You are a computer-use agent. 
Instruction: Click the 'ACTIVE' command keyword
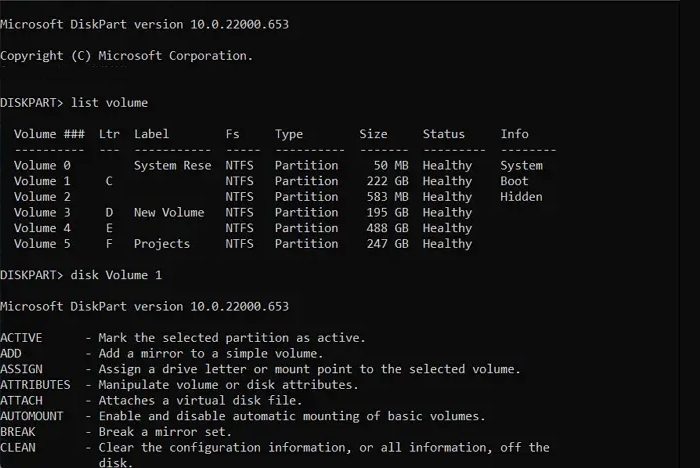21,337
